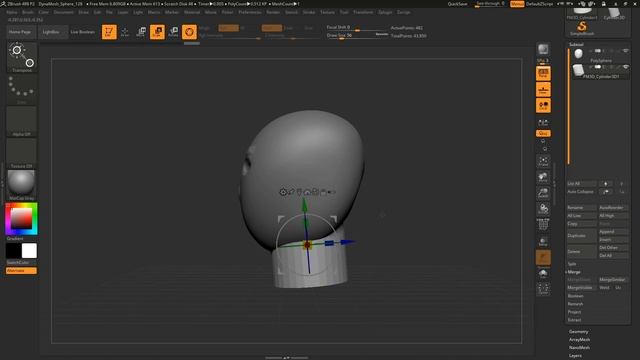640x360 pixels.
Task: Select the PolySphere subtool thumbnail
Action: click(578, 53)
